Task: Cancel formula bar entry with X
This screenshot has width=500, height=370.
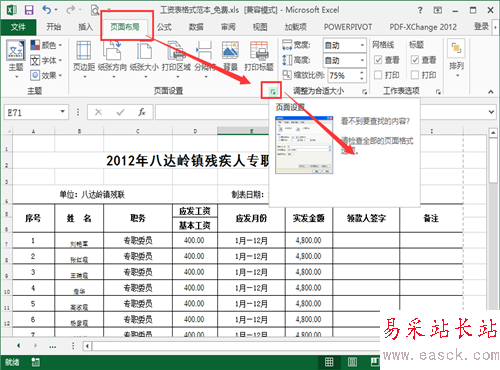Action: tap(98, 112)
